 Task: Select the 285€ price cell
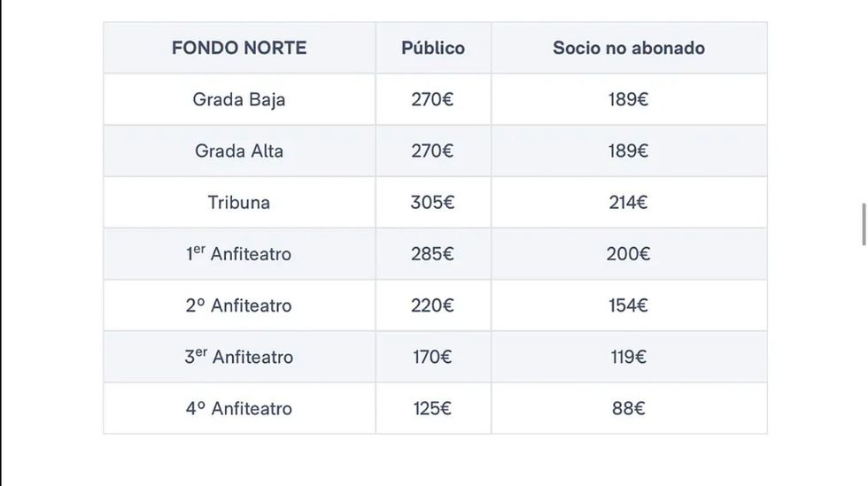433,254
